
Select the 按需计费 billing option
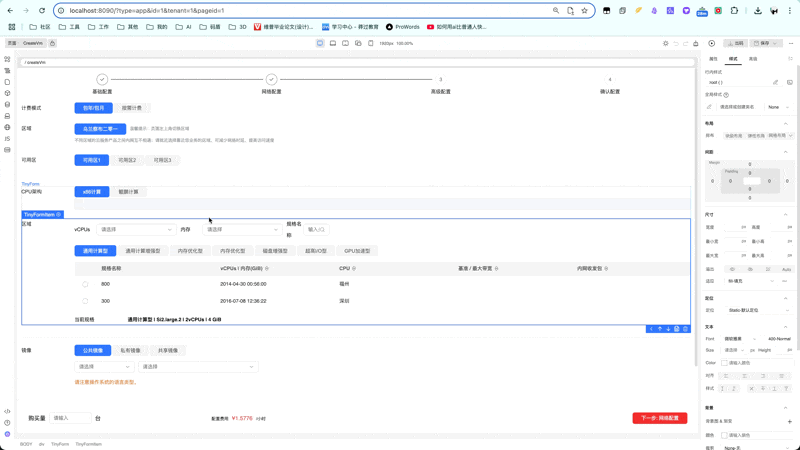tap(132, 108)
